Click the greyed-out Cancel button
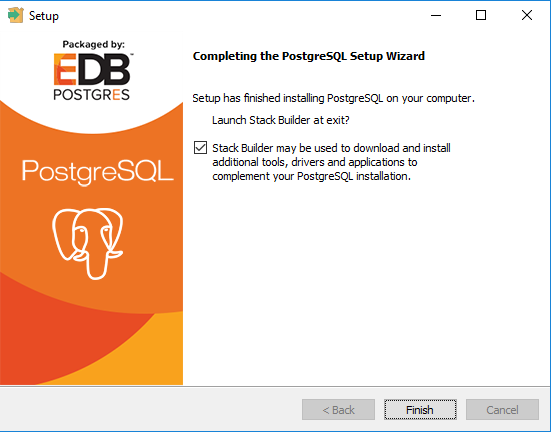 (x=502, y=410)
